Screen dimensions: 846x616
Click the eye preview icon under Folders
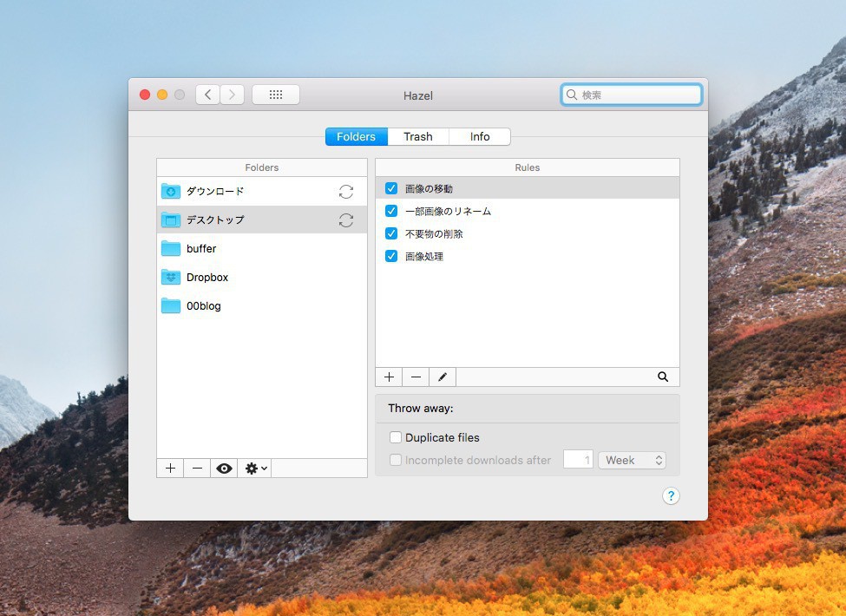tap(225, 469)
